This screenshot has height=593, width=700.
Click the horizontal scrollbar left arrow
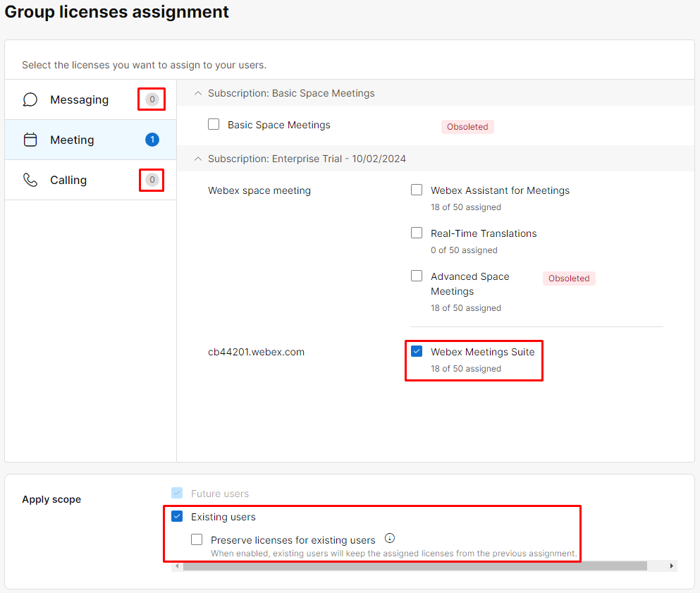coord(177,566)
